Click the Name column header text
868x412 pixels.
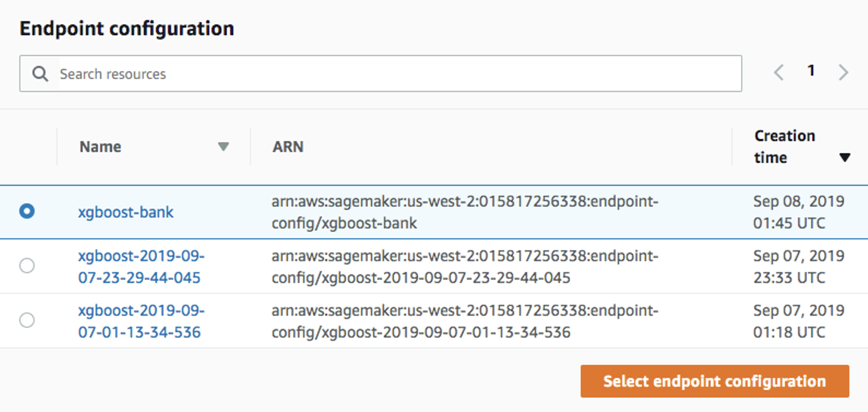pyautogui.click(x=100, y=147)
